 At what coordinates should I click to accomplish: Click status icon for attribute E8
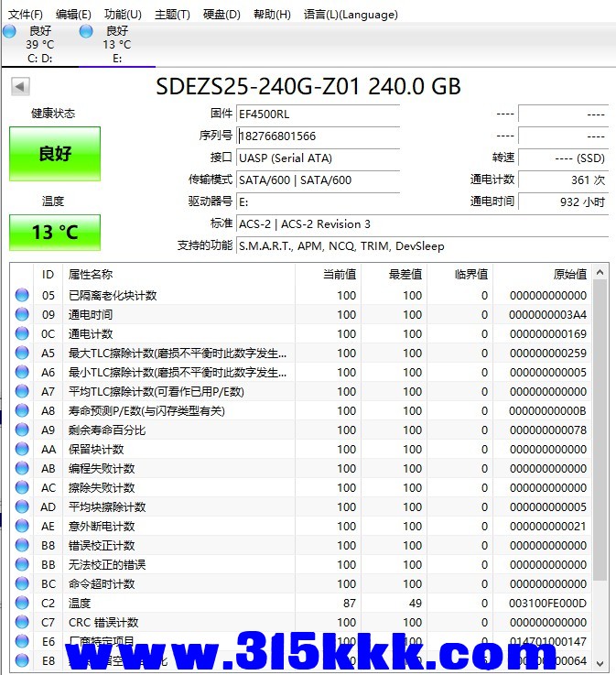[x=22, y=660]
